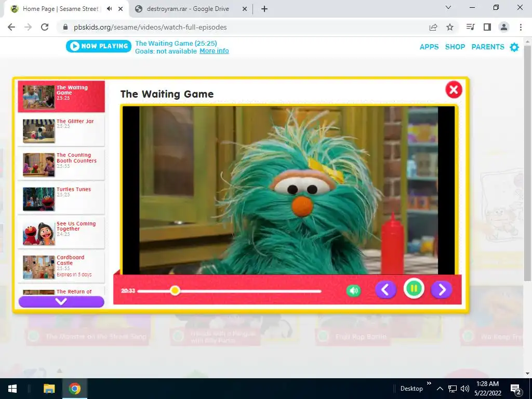The width and height of the screenshot is (532, 399).
Task: Open the network status icon
Action: 453,389
